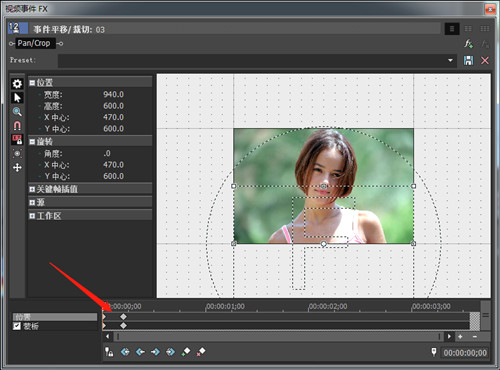This screenshot has width=500, height=370.
Task: Click timeline ruler at 00:00:01;00
Action: (x=225, y=306)
